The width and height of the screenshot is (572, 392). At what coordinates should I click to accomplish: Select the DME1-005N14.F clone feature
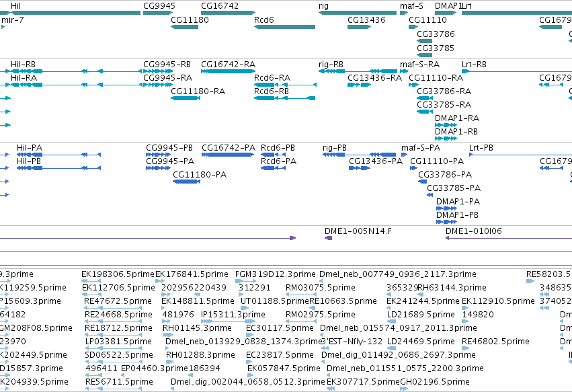coord(328,238)
